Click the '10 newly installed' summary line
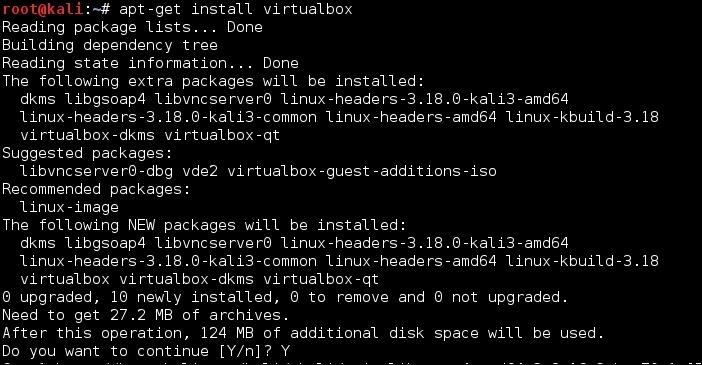The height and width of the screenshot is (365, 702). (285, 297)
